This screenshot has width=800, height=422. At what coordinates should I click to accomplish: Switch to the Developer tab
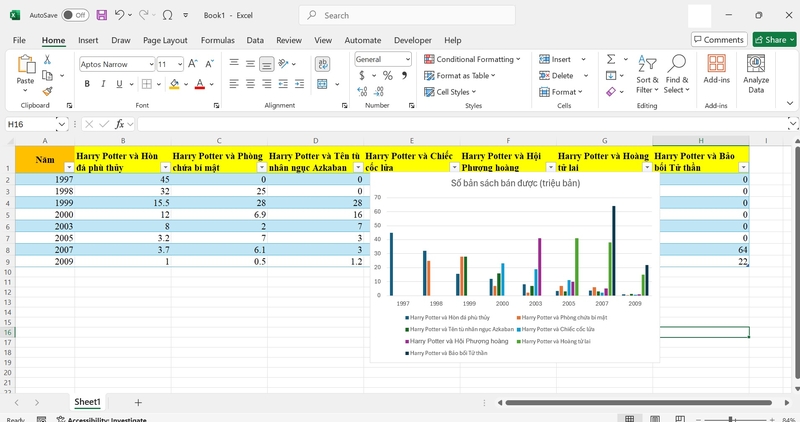pyautogui.click(x=413, y=40)
